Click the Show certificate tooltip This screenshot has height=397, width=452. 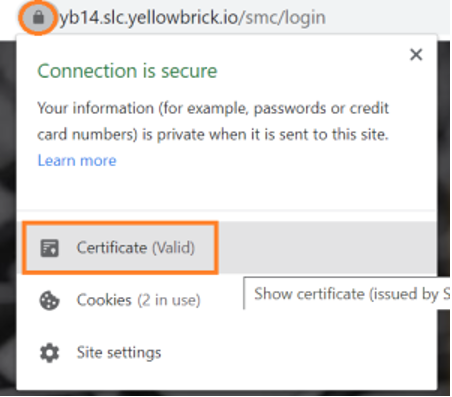347,293
